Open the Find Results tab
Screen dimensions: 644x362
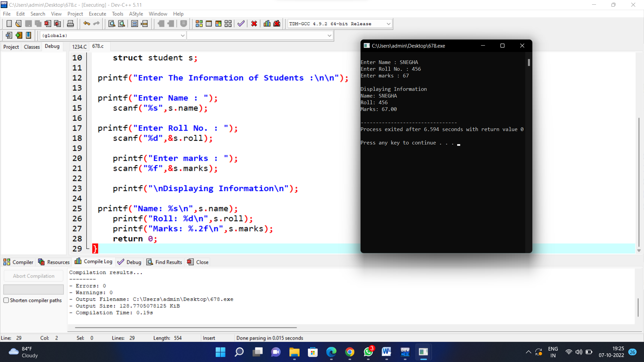pyautogui.click(x=164, y=262)
